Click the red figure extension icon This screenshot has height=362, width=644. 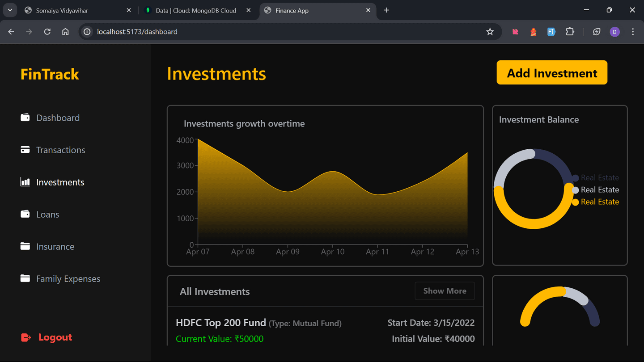pos(533,32)
